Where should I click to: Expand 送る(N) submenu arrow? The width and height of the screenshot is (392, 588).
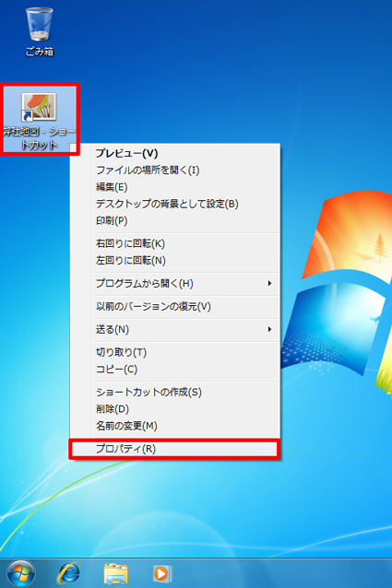[x=269, y=329]
